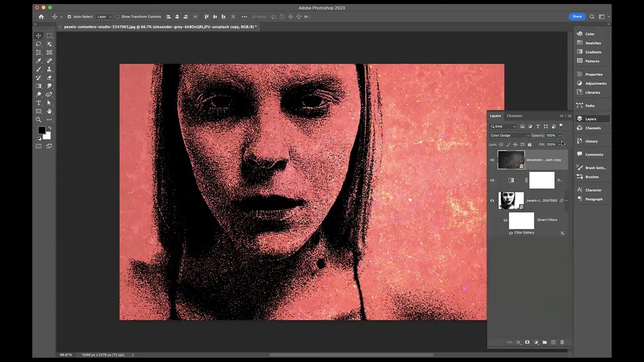Select the Object Selection tool

pyautogui.click(x=49, y=44)
